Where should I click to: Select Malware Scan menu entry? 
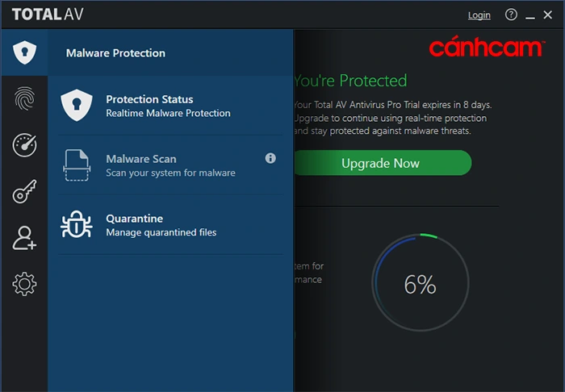coord(170,165)
